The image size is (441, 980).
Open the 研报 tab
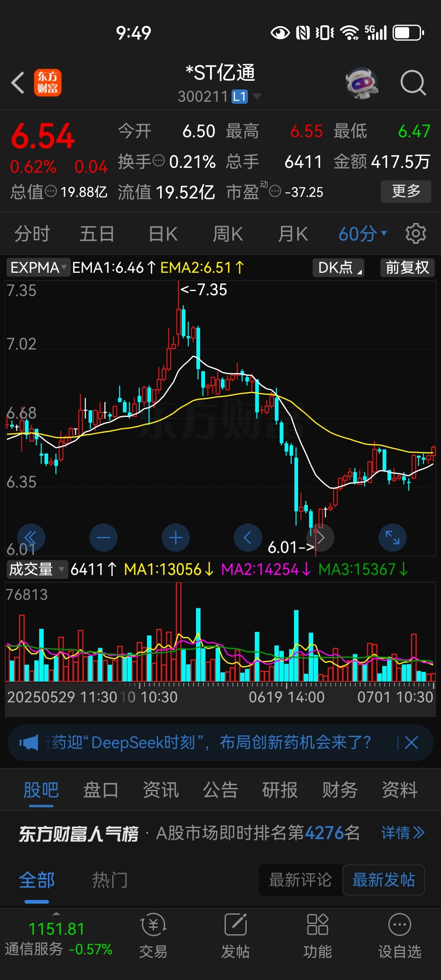coord(280,790)
